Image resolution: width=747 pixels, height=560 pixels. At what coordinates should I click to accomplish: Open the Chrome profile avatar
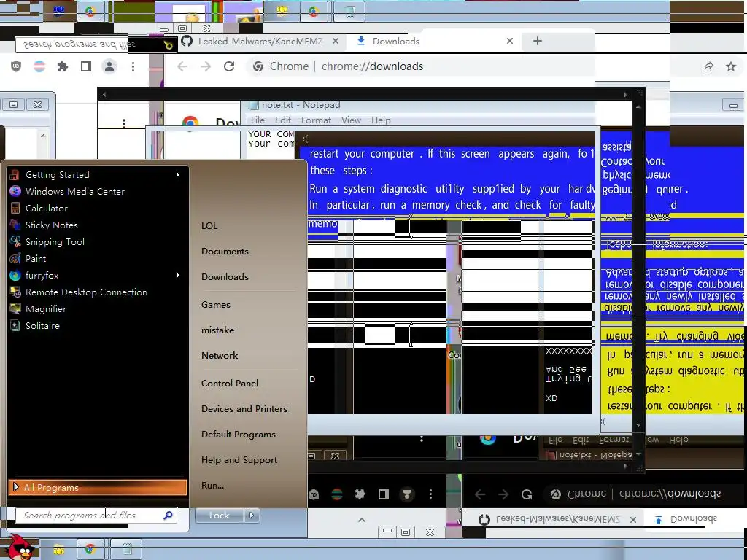point(109,66)
